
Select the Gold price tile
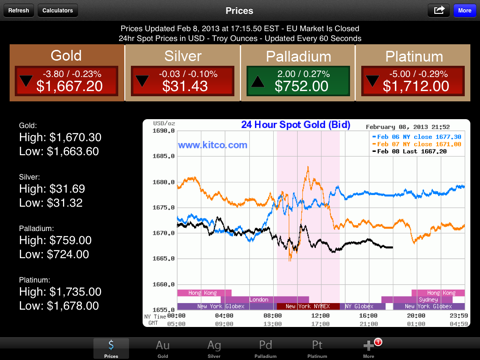coord(67,73)
